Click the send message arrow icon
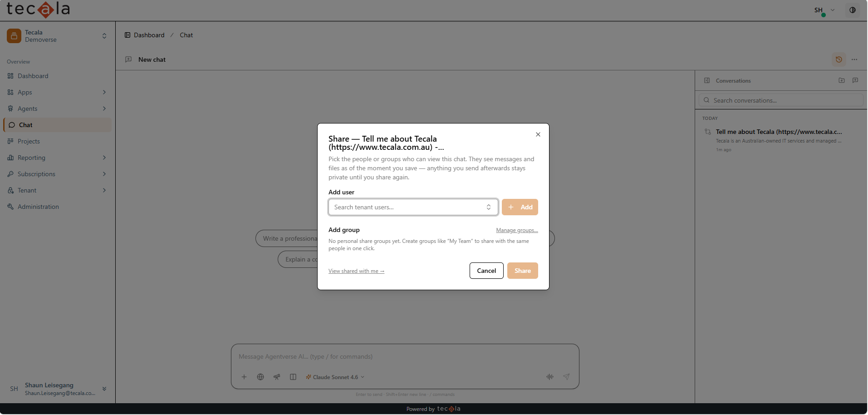Viewport: 868px width, 415px height. tap(566, 377)
